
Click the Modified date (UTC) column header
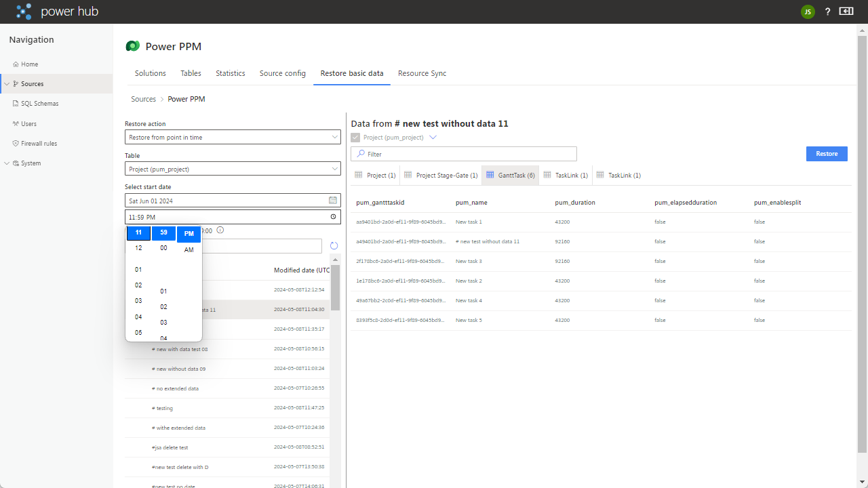pyautogui.click(x=302, y=270)
